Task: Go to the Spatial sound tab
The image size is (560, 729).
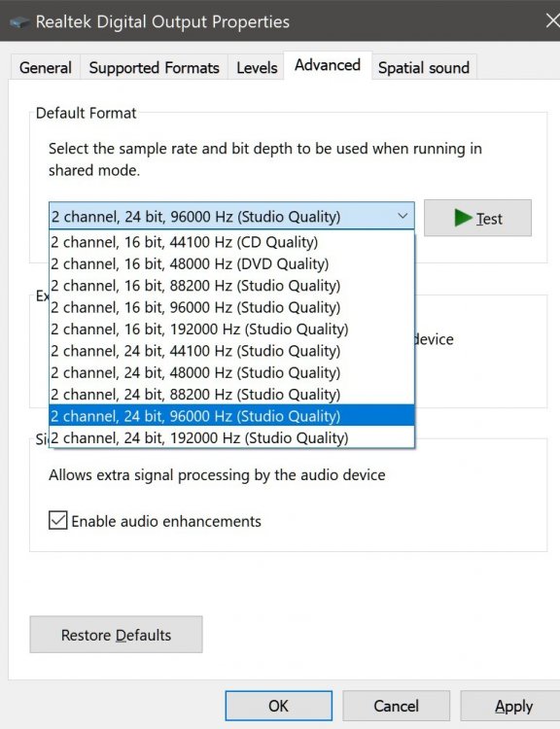Action: pyautogui.click(x=424, y=68)
